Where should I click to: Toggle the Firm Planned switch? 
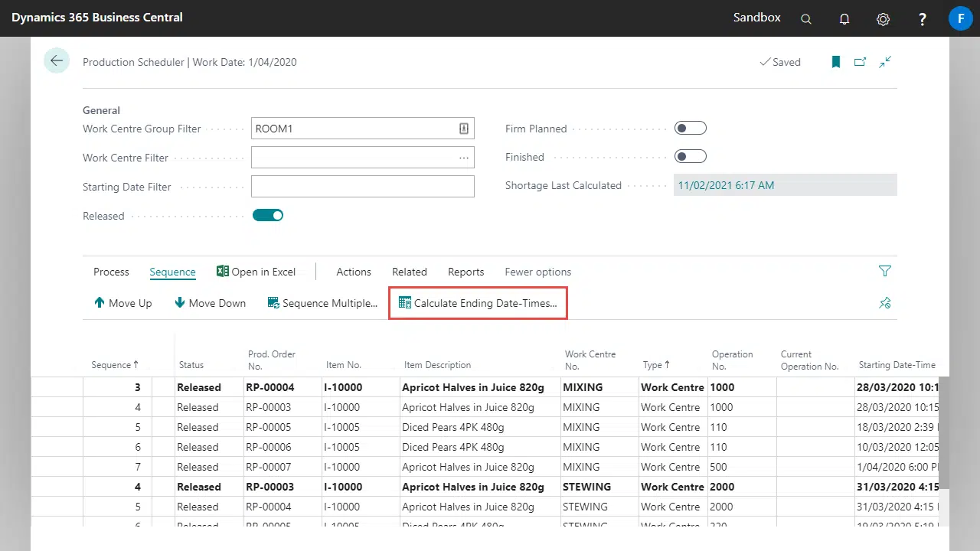691,128
